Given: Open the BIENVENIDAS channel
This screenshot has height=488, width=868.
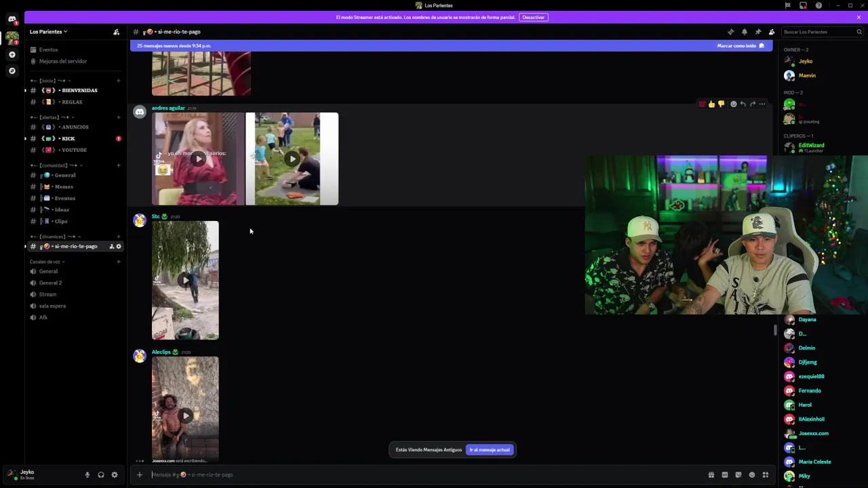Looking at the screenshot, I should [x=75, y=90].
